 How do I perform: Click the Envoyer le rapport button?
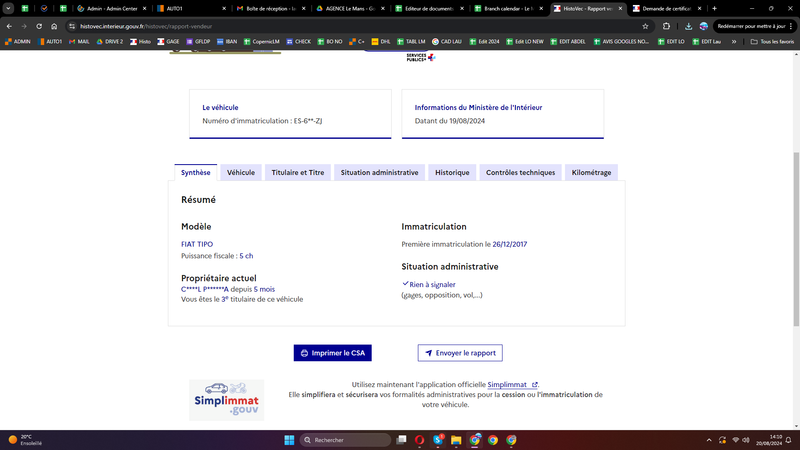(x=460, y=353)
